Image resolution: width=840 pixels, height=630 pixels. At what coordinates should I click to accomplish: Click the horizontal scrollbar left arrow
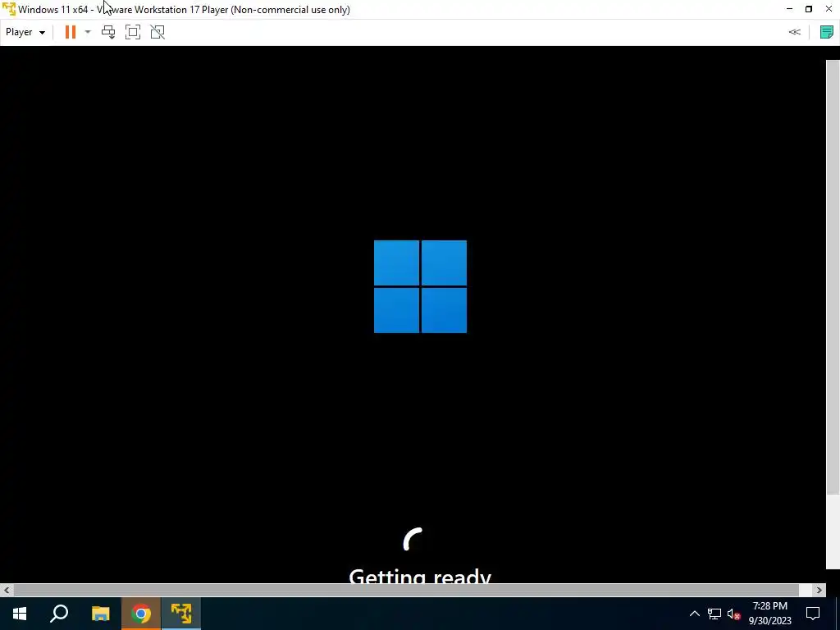point(7,590)
